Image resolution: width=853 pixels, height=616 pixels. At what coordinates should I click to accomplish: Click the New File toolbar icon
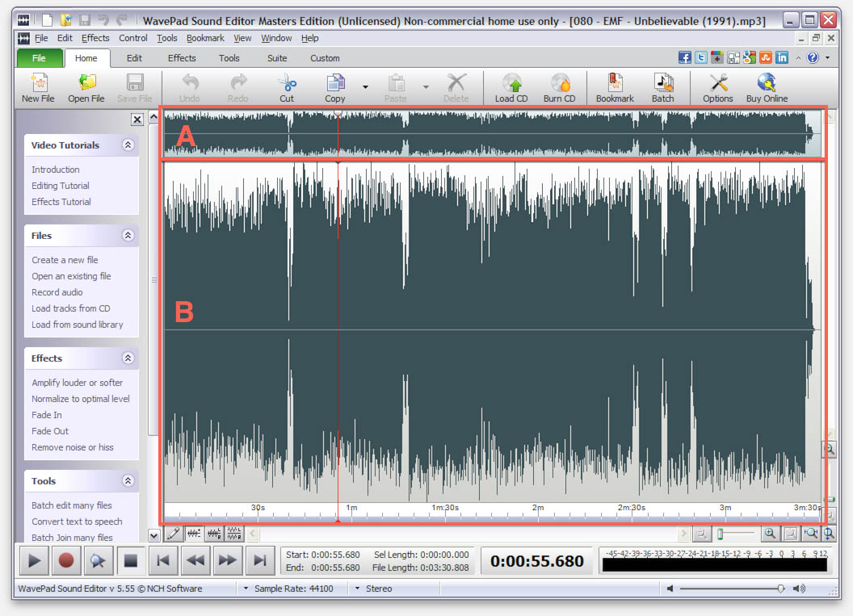click(x=38, y=87)
